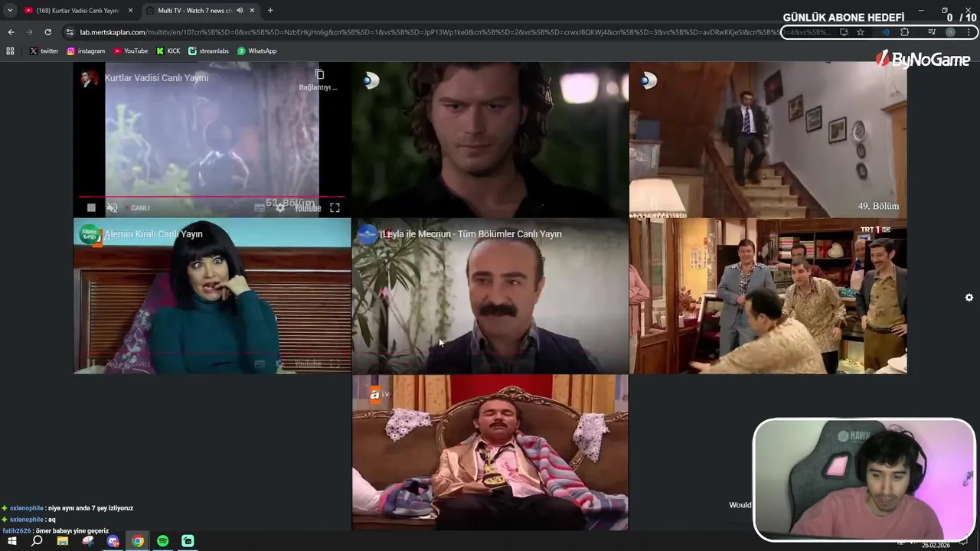This screenshot has width=980, height=551.
Task: Close the Multi TV tab
Action: pyautogui.click(x=252, y=11)
